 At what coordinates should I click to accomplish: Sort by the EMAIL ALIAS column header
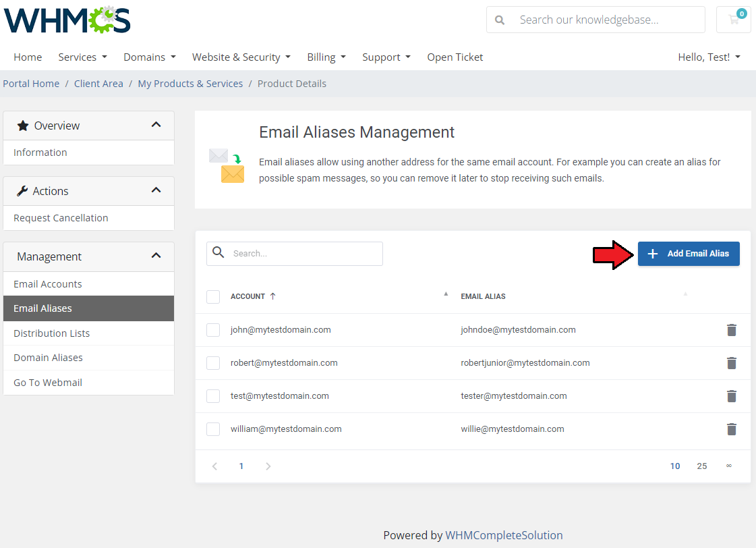[483, 296]
